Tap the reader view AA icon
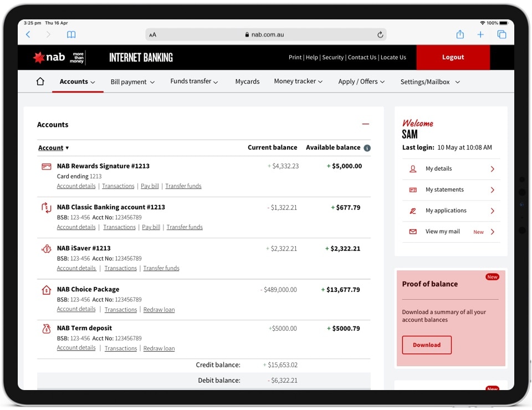The height and width of the screenshot is (410, 532). pyautogui.click(x=153, y=34)
